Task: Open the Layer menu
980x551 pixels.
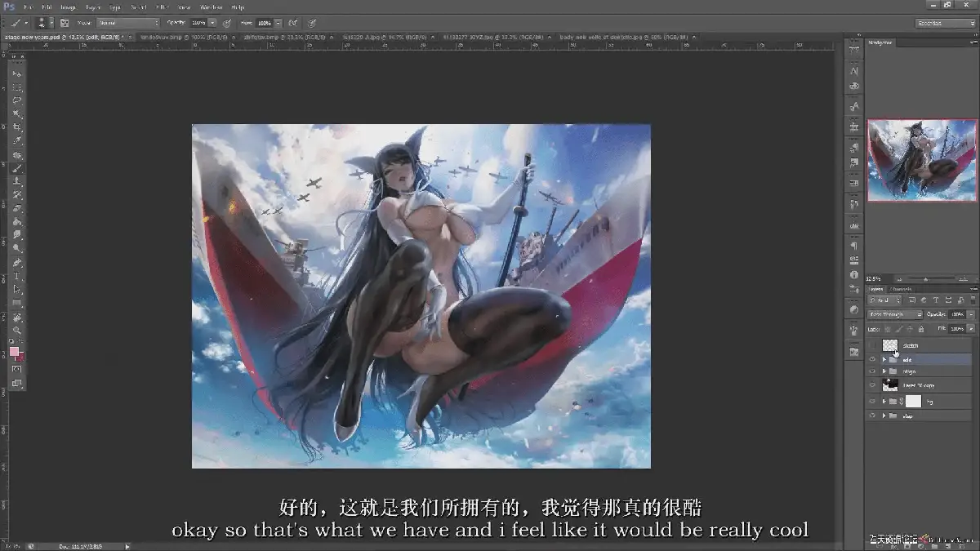Action: pyautogui.click(x=92, y=7)
